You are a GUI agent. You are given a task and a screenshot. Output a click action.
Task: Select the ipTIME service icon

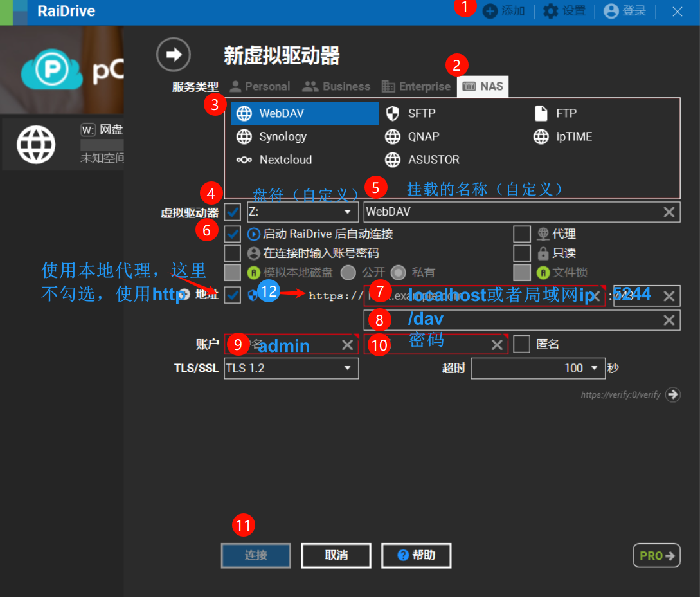point(540,136)
